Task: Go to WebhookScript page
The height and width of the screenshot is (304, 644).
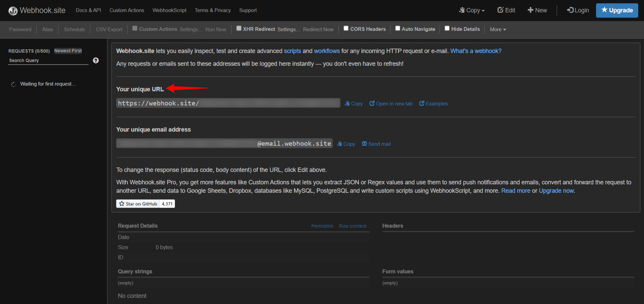Action: coord(170,10)
